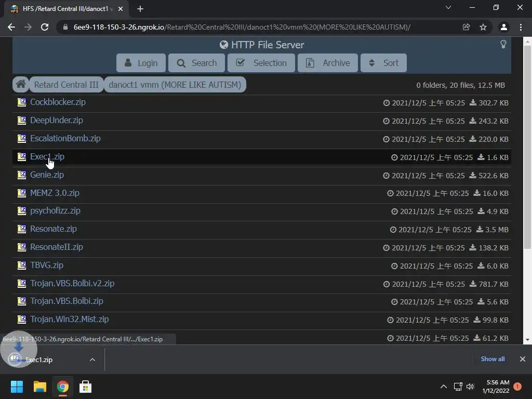532x399 pixels.
Task: Click the danoct1 vmm breadcrumb folder
Action: click(175, 85)
